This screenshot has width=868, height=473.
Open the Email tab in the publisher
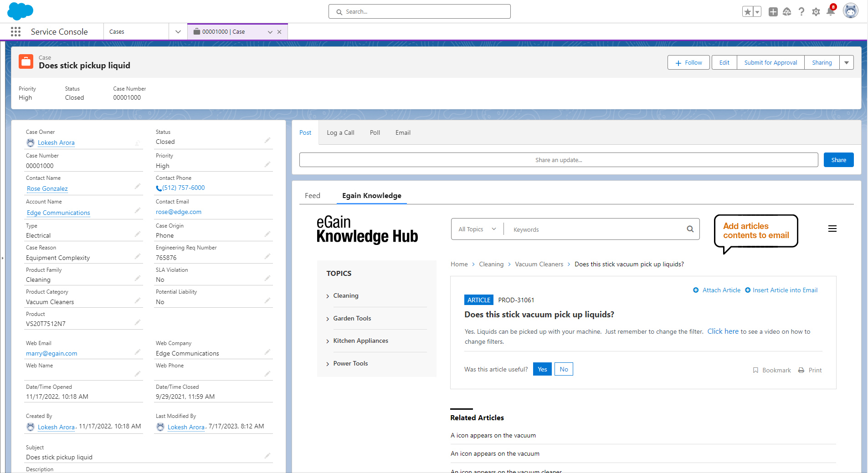click(x=402, y=132)
